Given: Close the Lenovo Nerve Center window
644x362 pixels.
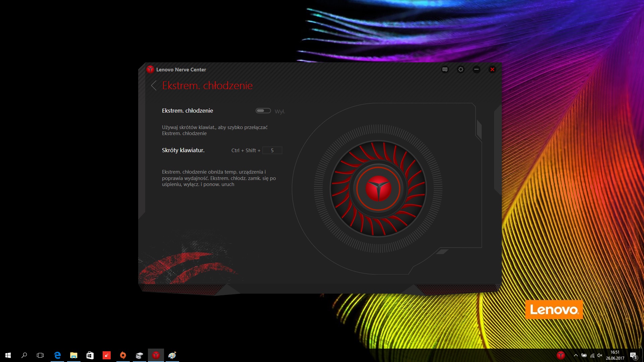Looking at the screenshot, I should [x=492, y=69].
